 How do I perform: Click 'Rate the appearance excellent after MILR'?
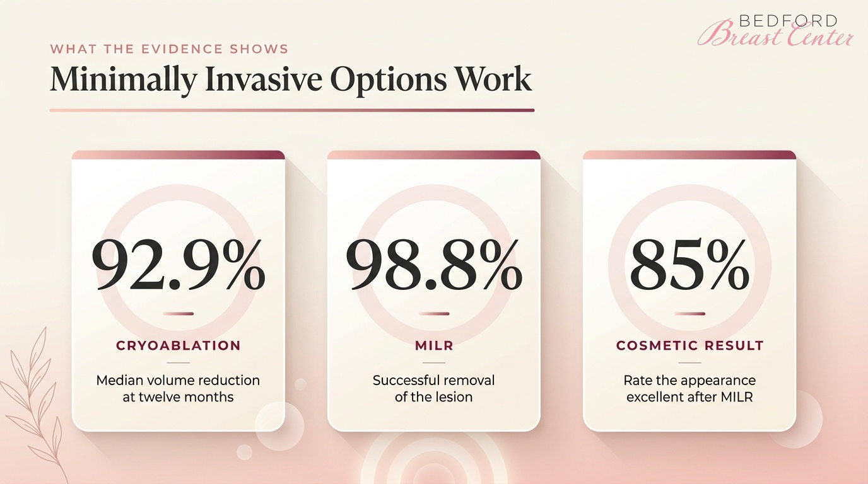tap(689, 388)
